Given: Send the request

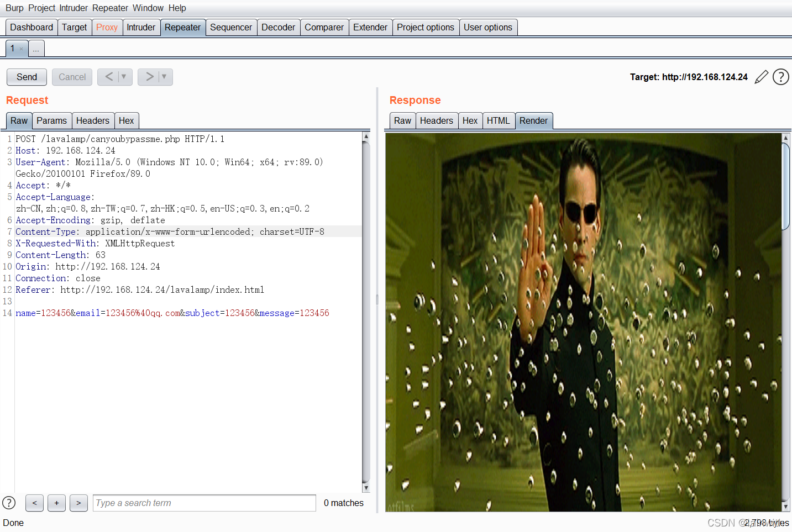Looking at the screenshot, I should click(x=27, y=77).
